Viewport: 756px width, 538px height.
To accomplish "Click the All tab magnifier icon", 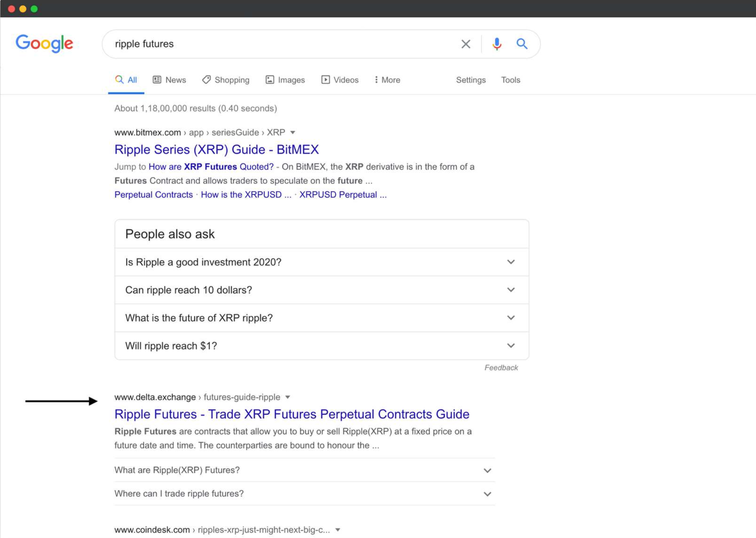I will click(119, 79).
